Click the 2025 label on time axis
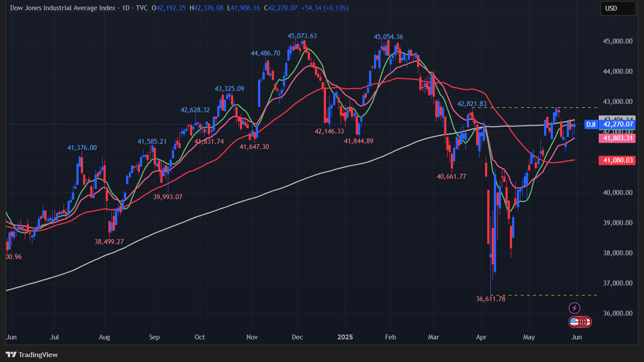Screen dimensions: 644x362 pos(345,337)
